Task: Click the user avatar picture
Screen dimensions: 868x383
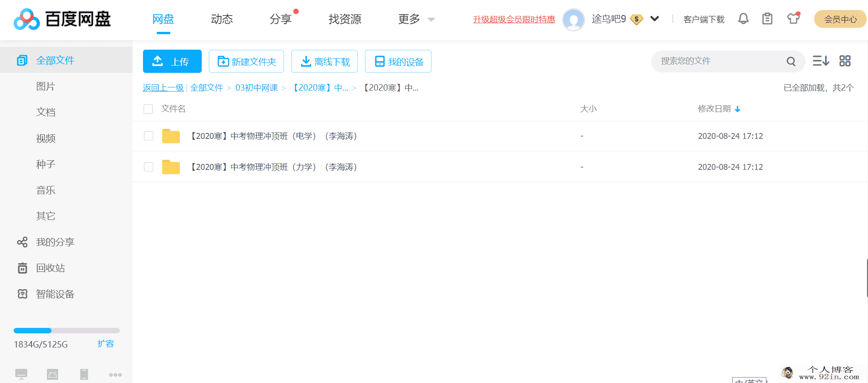Action: [x=573, y=20]
